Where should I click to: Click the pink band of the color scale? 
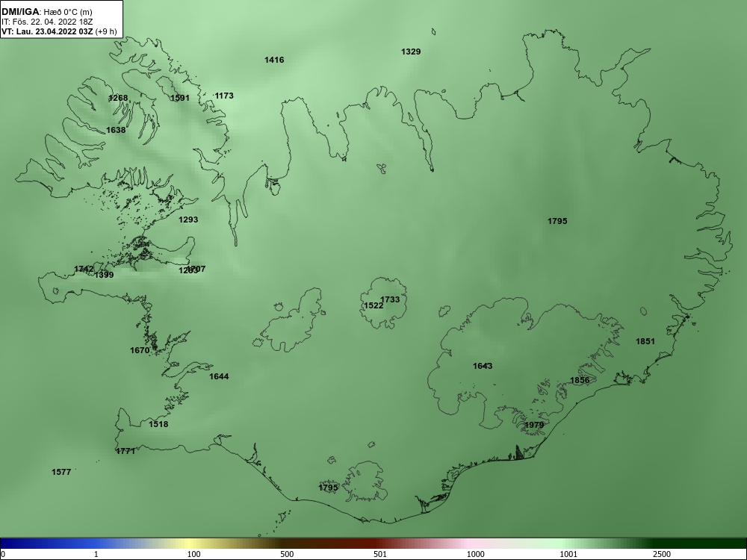[x=469, y=544]
